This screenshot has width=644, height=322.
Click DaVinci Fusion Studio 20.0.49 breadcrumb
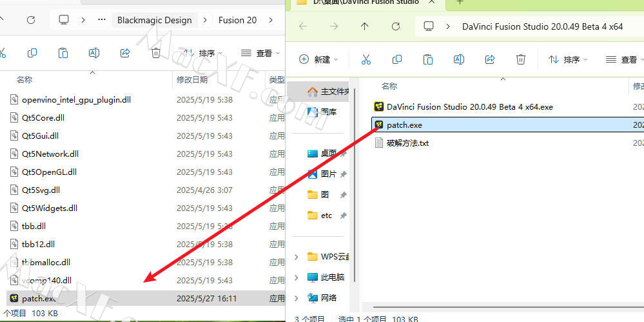(543, 26)
